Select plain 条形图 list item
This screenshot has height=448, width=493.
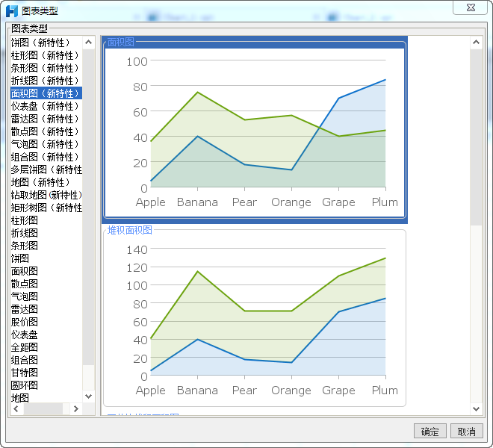click(46, 246)
